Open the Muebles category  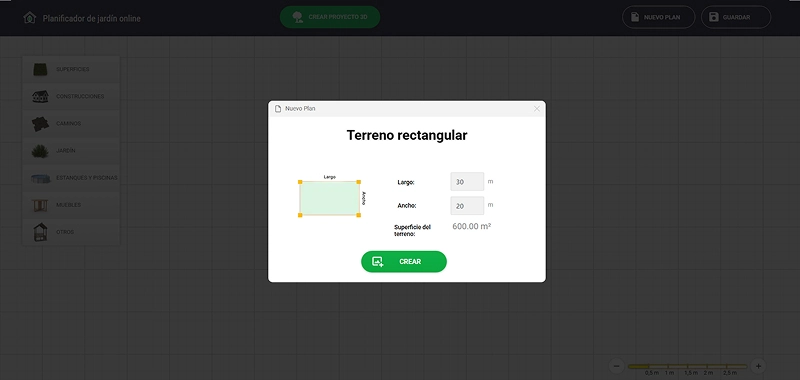71,205
